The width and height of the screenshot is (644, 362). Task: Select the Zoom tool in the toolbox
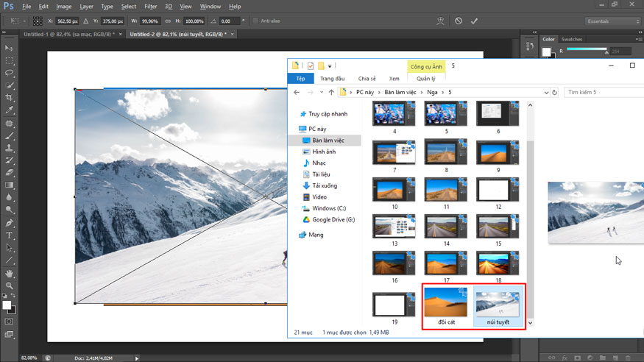10,285
